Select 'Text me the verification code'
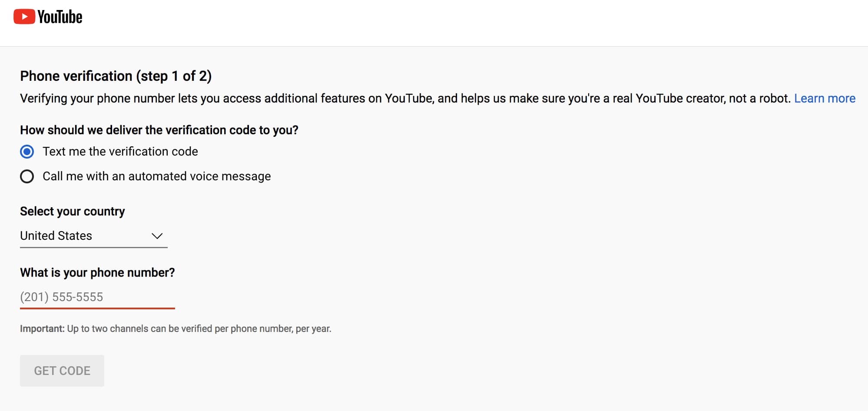868x411 pixels. [x=120, y=152]
